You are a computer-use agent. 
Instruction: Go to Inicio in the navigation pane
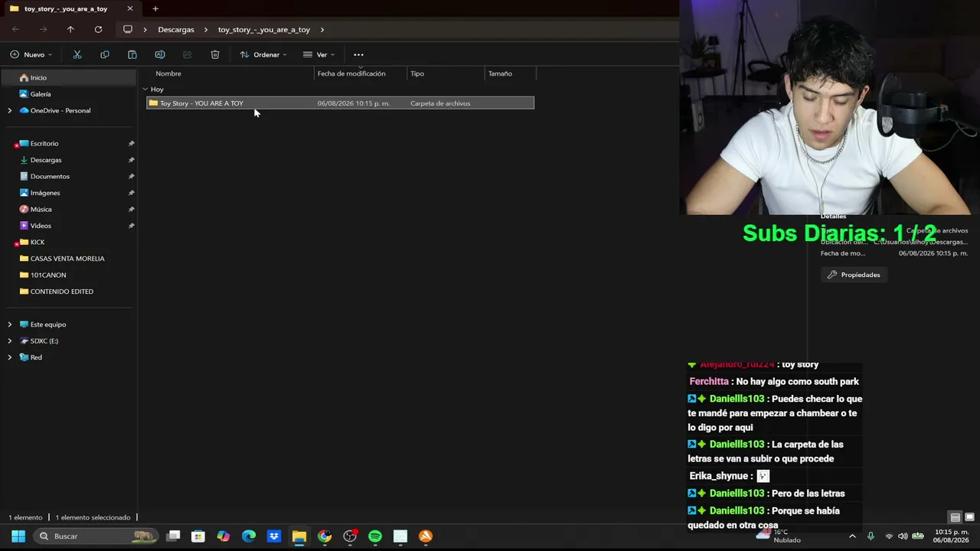point(69,77)
